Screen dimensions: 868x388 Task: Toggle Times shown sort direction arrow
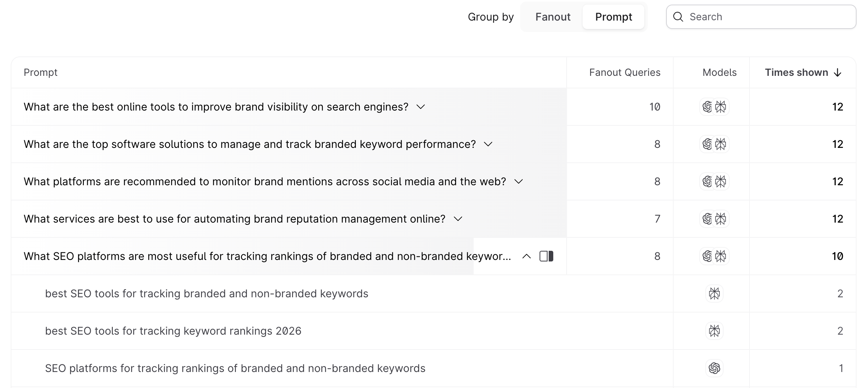(x=838, y=72)
